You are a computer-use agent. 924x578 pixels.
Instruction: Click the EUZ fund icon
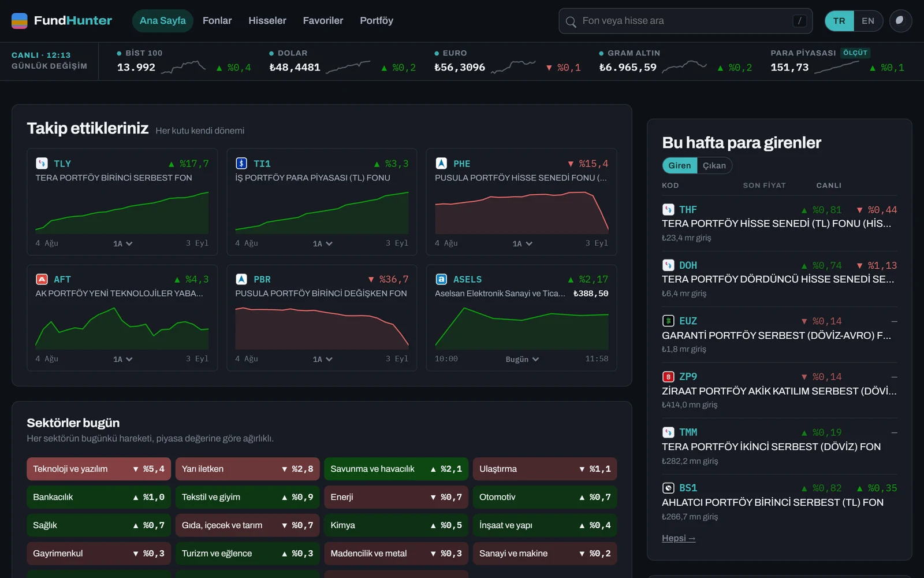[x=668, y=321]
